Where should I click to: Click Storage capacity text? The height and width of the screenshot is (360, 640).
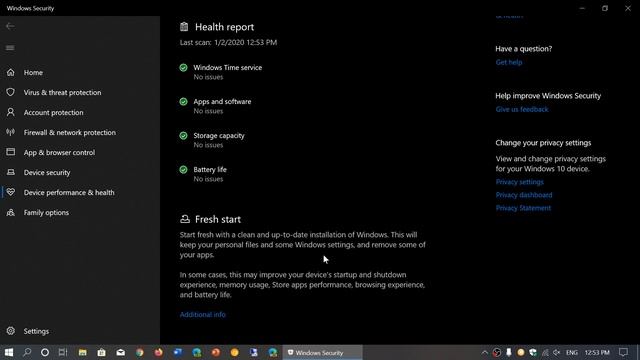coord(219,136)
